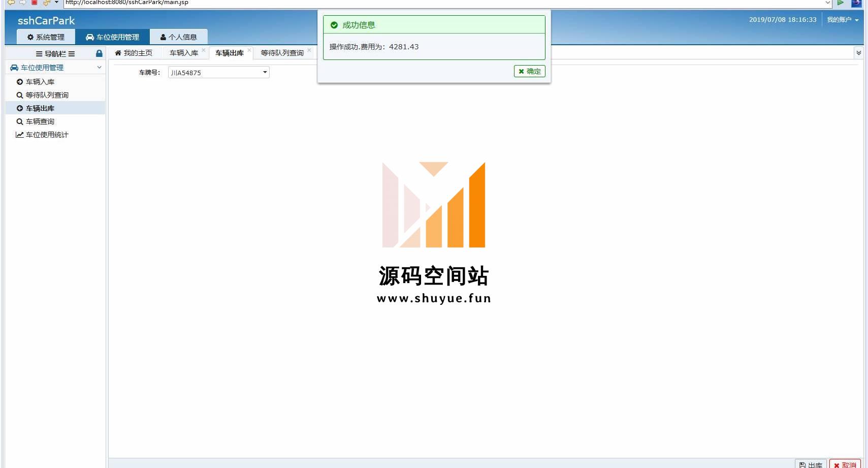868x468 pixels.
Task: Click the sshCarPark logo title
Action: 46,21
